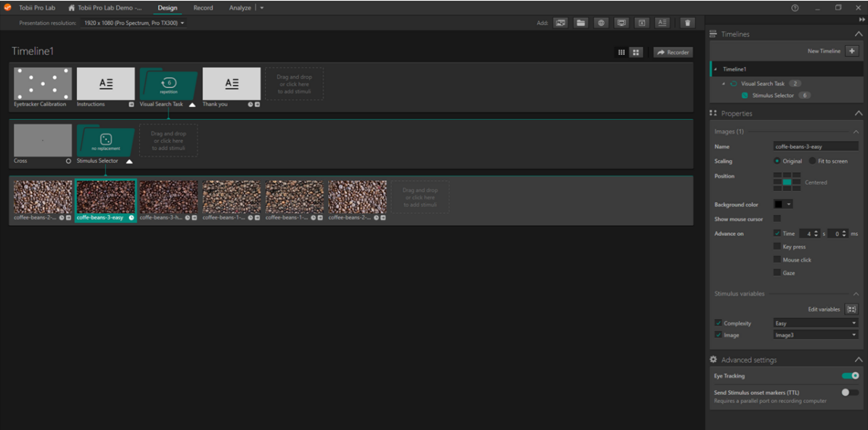Enable Show mouse cursor checkbox
This screenshot has height=430, width=868.
[777, 219]
